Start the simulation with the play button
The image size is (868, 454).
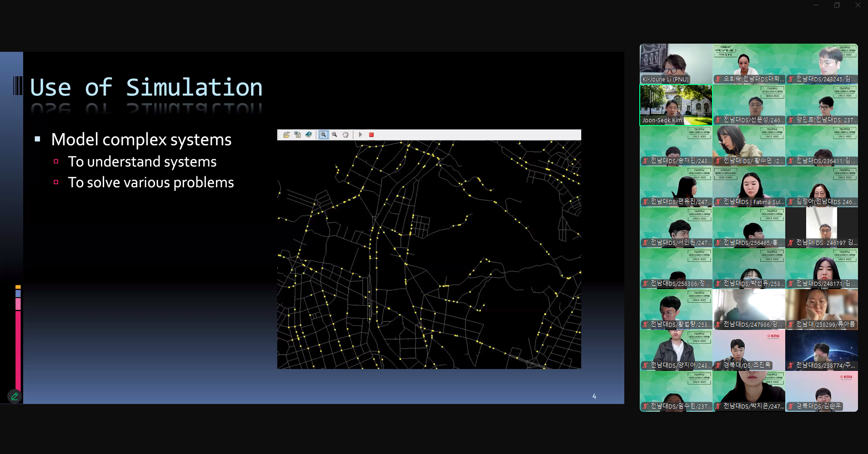coord(361,135)
